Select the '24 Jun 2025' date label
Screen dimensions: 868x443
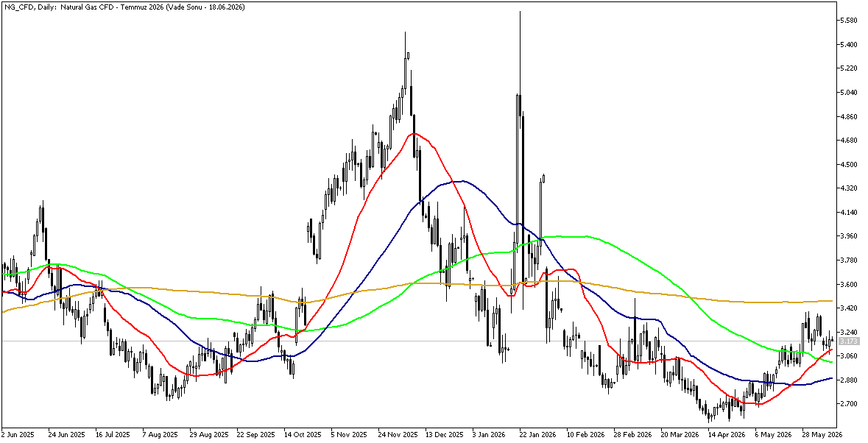[x=66, y=435]
